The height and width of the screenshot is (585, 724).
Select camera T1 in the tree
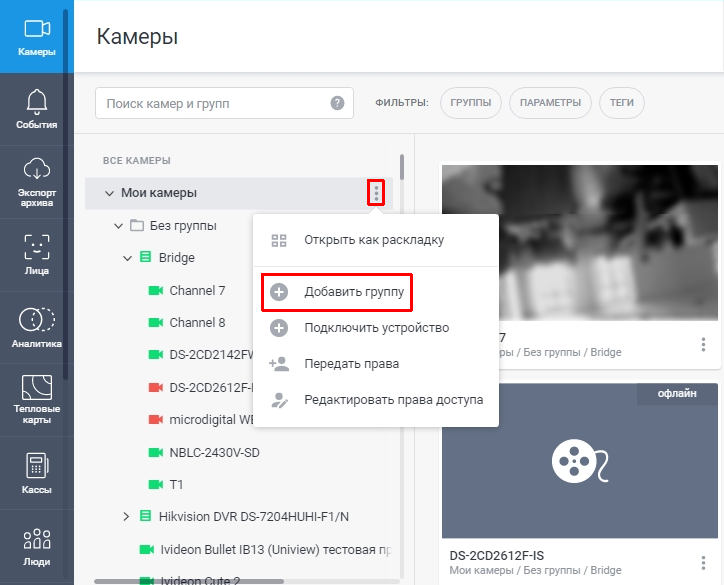click(176, 484)
